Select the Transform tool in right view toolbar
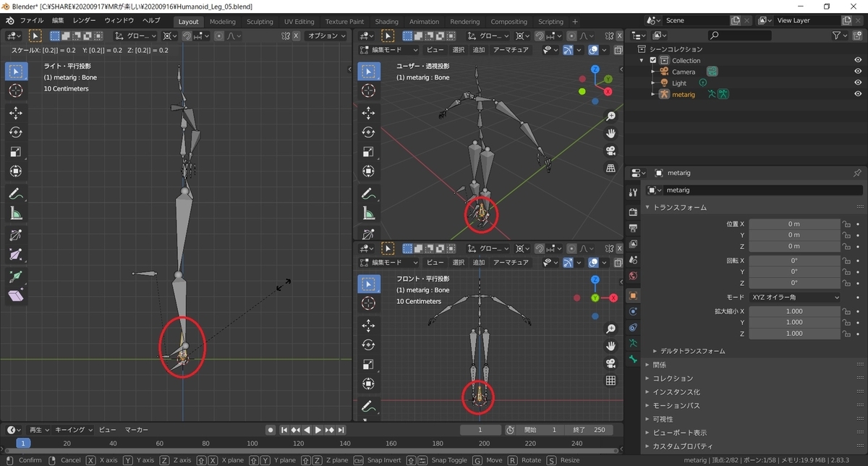 click(16, 171)
